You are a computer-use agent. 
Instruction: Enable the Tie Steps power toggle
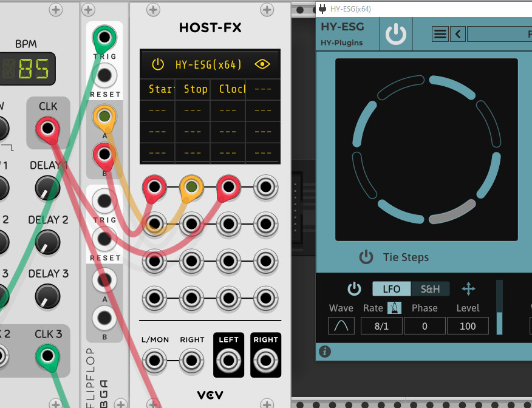pyautogui.click(x=366, y=257)
